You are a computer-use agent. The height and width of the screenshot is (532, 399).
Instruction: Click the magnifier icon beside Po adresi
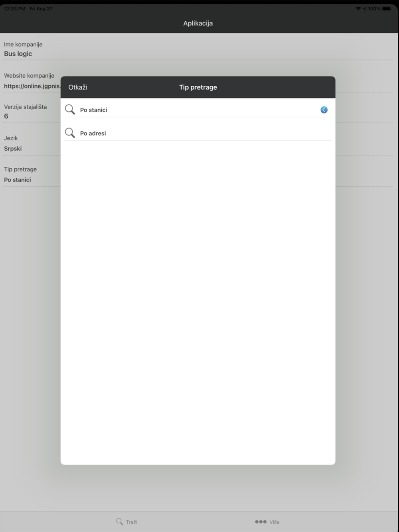(70, 133)
